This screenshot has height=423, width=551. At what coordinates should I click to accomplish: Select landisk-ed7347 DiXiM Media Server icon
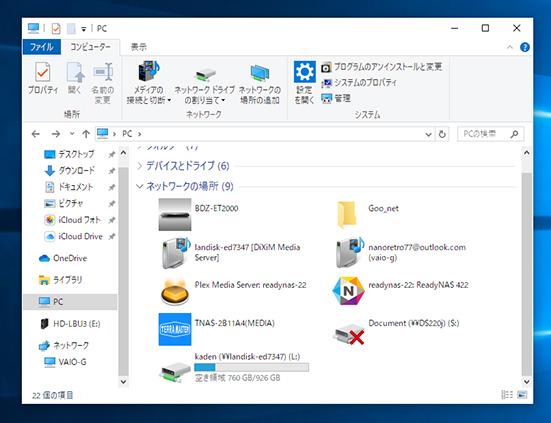[175, 253]
